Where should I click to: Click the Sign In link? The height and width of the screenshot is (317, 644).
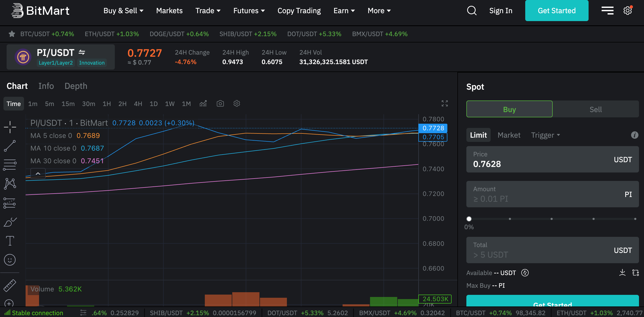(501, 11)
